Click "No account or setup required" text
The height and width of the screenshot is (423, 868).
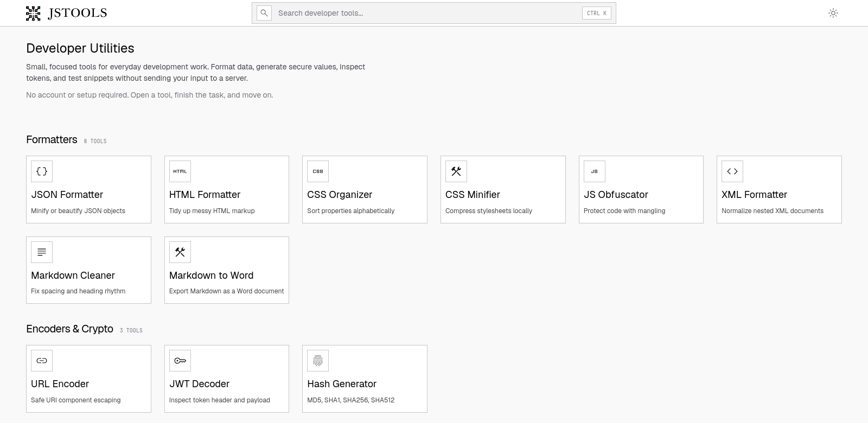77,95
